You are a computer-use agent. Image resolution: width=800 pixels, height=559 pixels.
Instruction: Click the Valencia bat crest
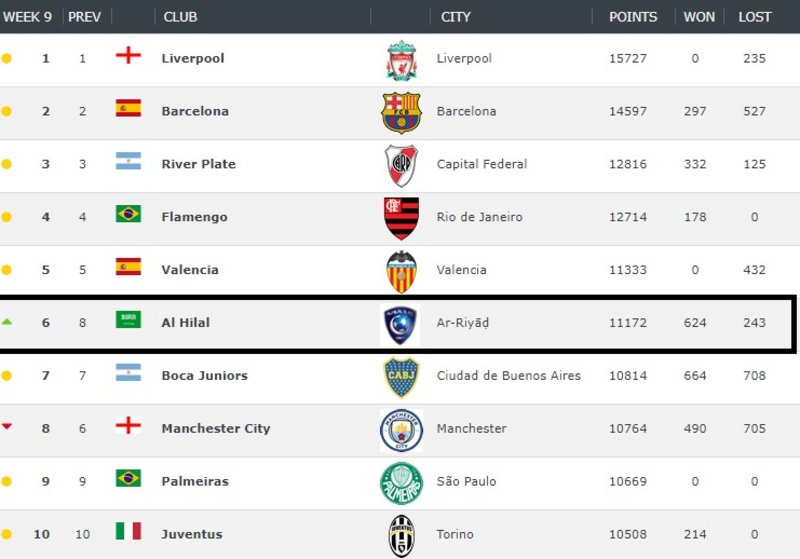pos(401,271)
